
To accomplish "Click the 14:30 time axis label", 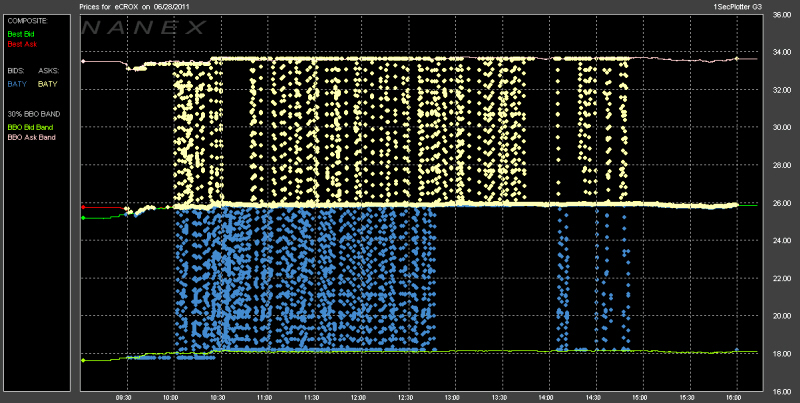I will [593, 397].
